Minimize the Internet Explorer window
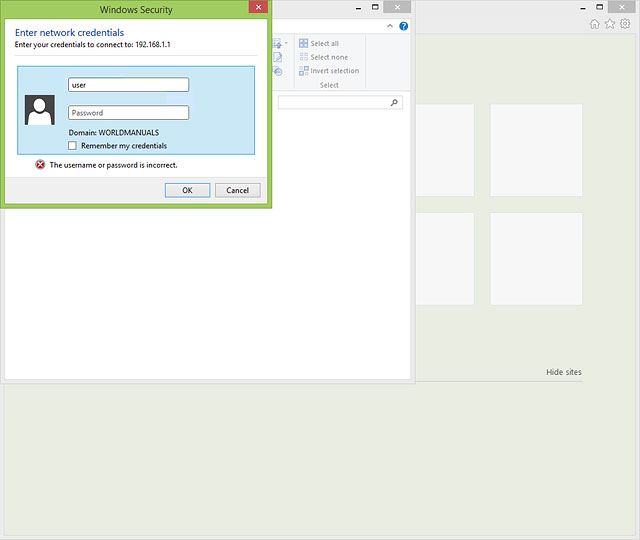The width and height of the screenshot is (640, 540). (583, 7)
